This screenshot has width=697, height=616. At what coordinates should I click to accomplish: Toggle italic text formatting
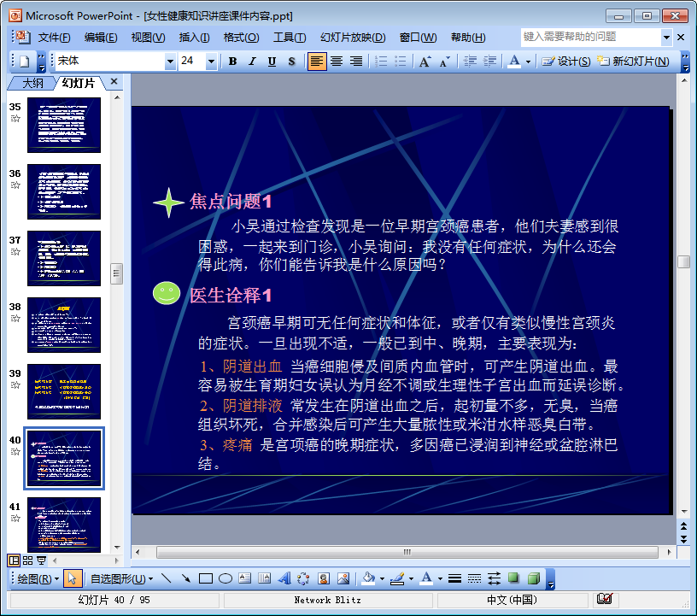click(252, 62)
